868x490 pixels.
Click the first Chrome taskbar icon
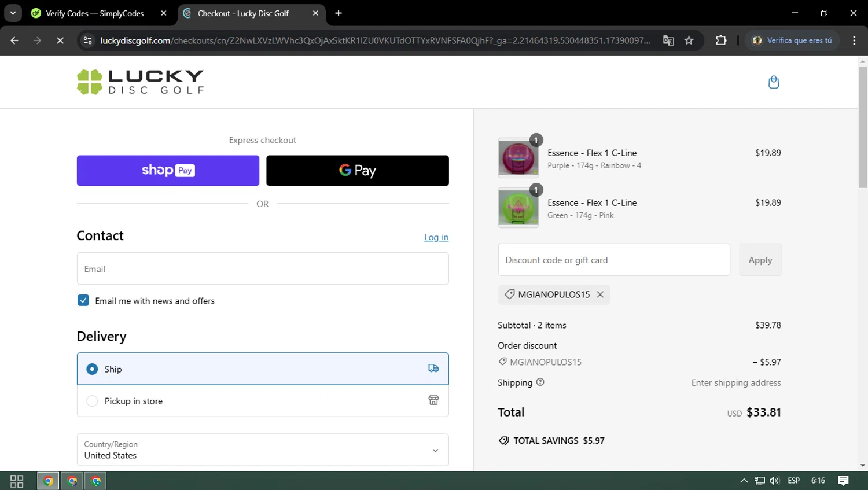(x=48, y=481)
